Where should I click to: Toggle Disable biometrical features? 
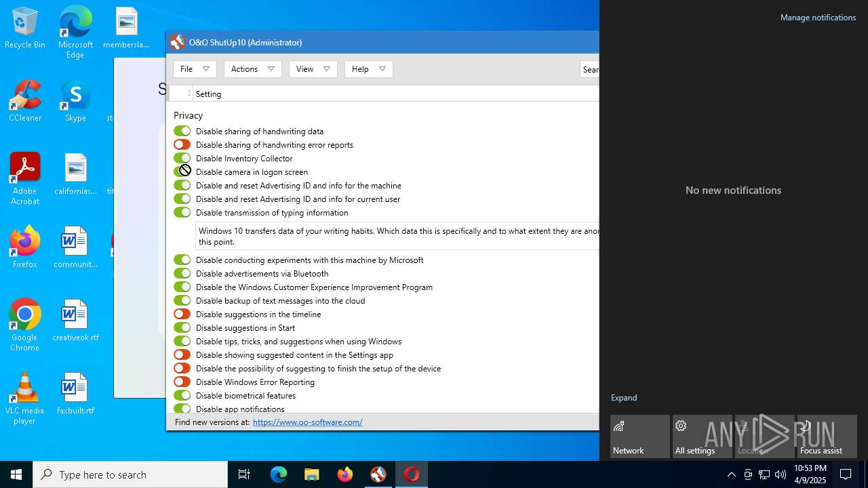[x=182, y=395]
